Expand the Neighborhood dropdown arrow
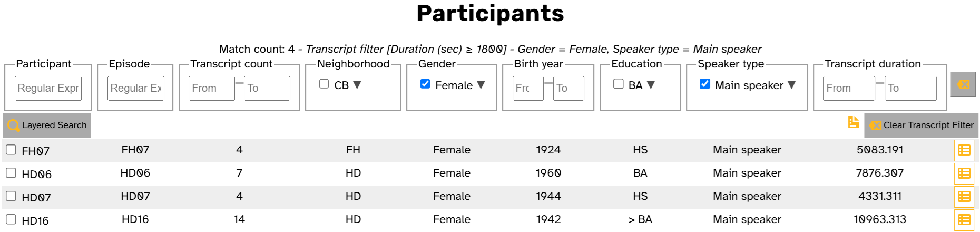This screenshot has height=232, width=980. pos(357,85)
